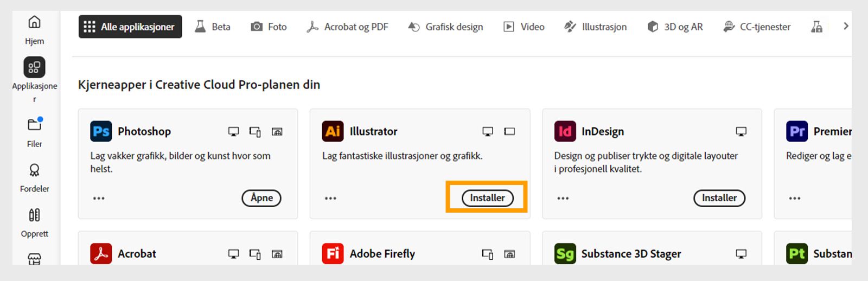Screen dimensions: 868x281
Task: Click Photoshop mobile platform icon
Action: (x=255, y=131)
